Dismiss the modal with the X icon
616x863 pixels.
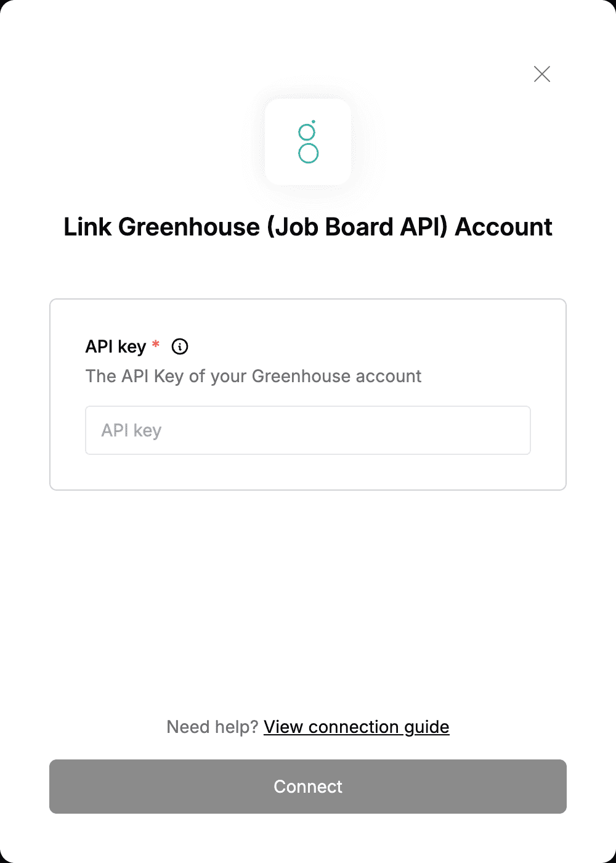pos(542,74)
